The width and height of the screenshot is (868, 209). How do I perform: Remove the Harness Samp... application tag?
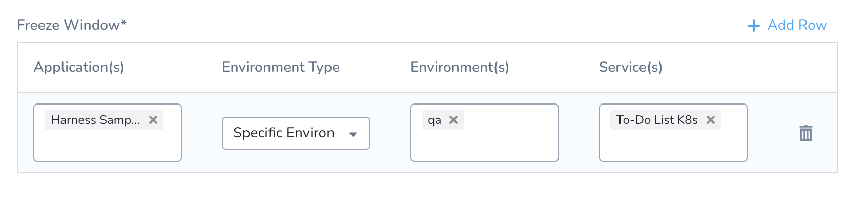click(x=153, y=120)
